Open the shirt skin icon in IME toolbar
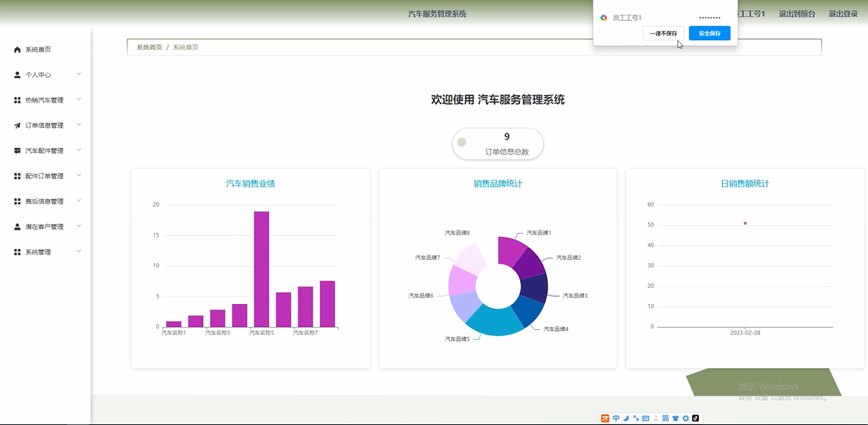 click(x=675, y=418)
